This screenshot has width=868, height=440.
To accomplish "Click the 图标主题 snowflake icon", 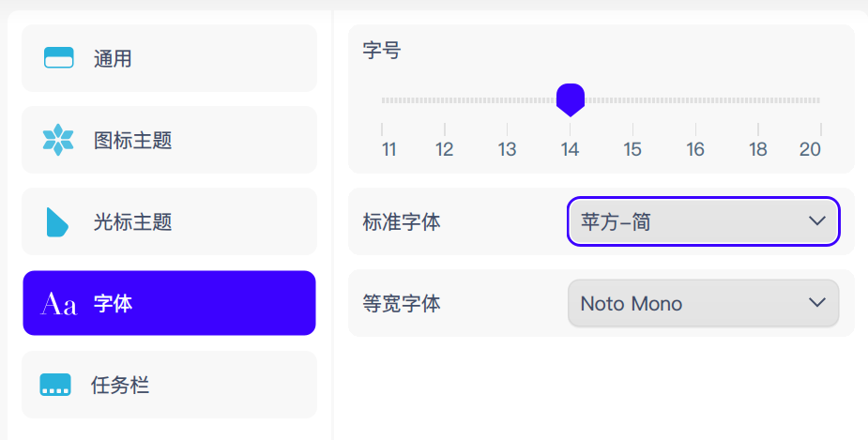I will click(x=58, y=140).
